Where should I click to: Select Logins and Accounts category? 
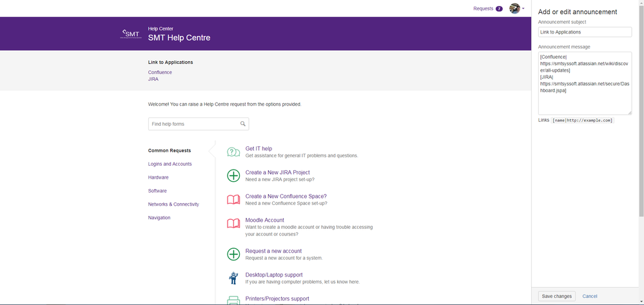point(170,164)
